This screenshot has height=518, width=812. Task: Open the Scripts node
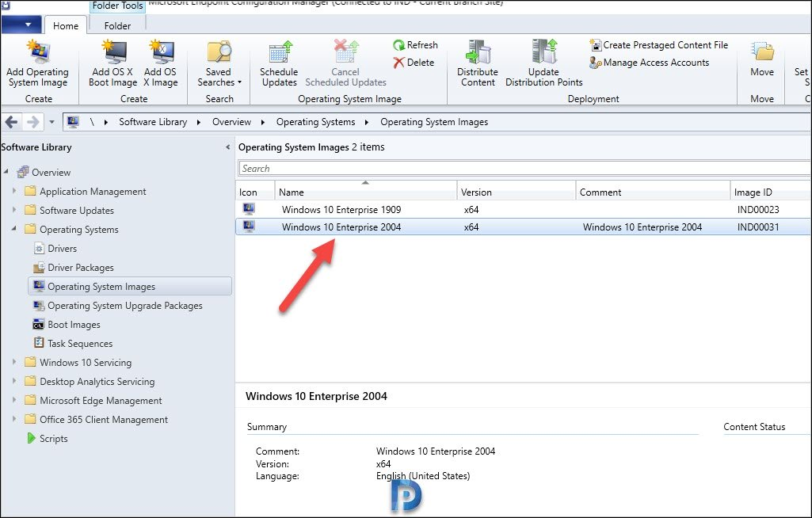(x=53, y=439)
